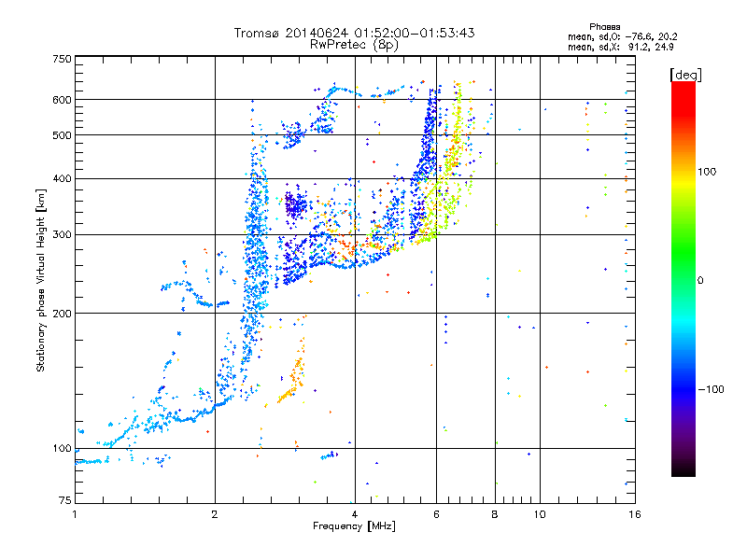Click the x-axis tick label "8"
The image size is (747, 560).
(x=495, y=515)
